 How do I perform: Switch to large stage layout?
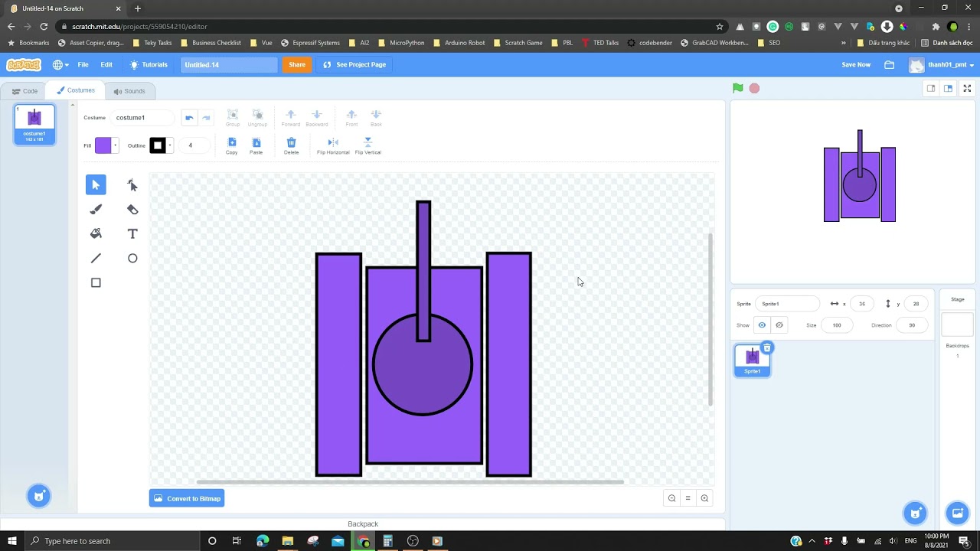[x=948, y=88]
